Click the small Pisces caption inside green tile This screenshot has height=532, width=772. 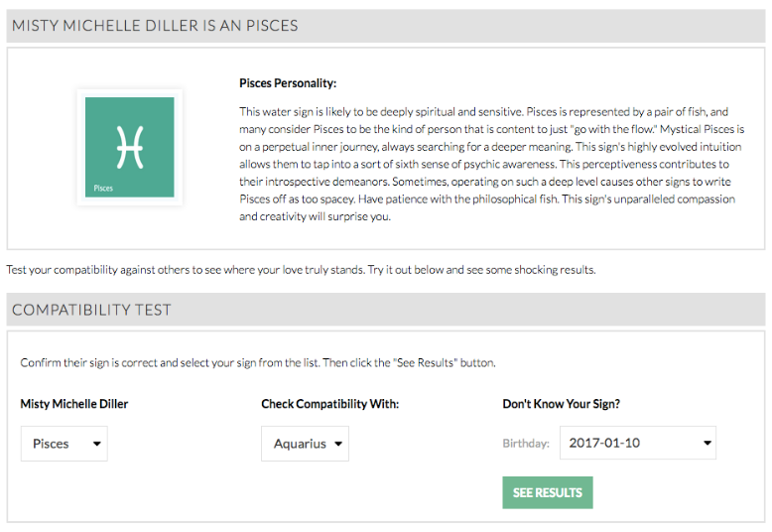click(103, 189)
